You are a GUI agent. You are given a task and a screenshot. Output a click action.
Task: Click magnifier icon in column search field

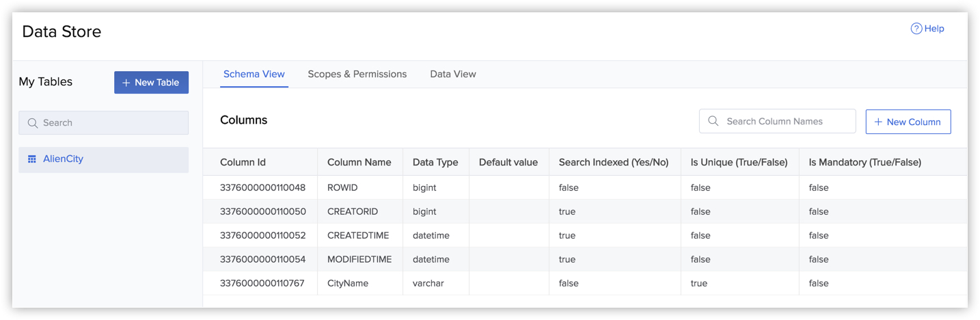pyautogui.click(x=713, y=121)
